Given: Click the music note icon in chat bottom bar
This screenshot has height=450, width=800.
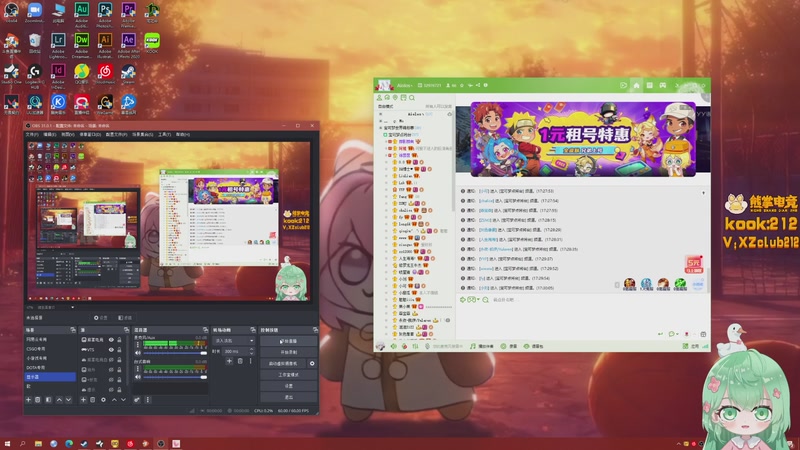Looking at the screenshot, I should pyautogui.click(x=472, y=346).
